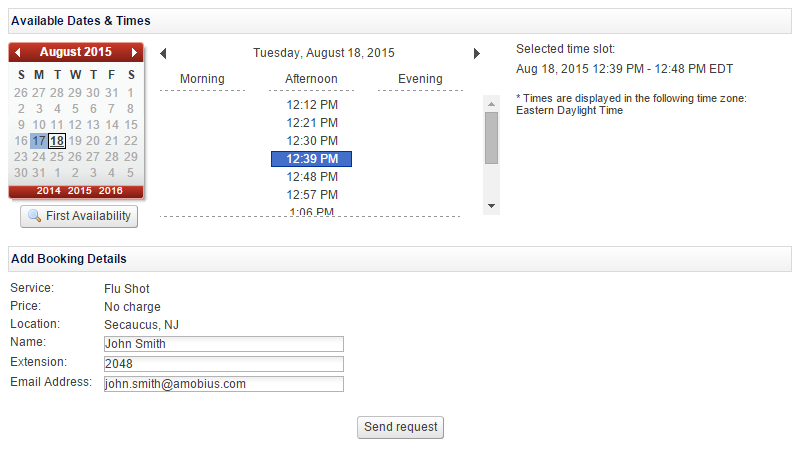Jump to year 2016 in calendar
799x451 pixels.
(111, 191)
